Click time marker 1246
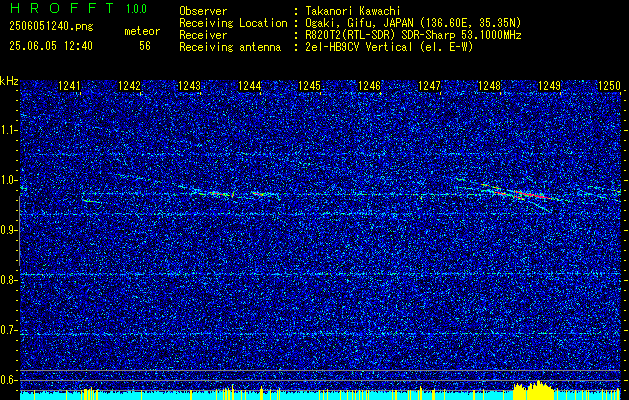This screenshot has width=629, height=400. coord(369,86)
